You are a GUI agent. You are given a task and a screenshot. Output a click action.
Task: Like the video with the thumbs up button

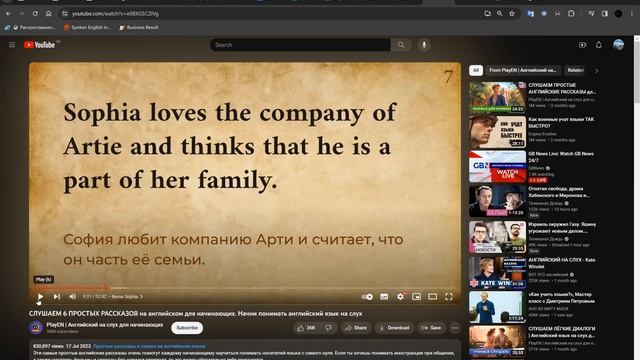(x=306, y=328)
